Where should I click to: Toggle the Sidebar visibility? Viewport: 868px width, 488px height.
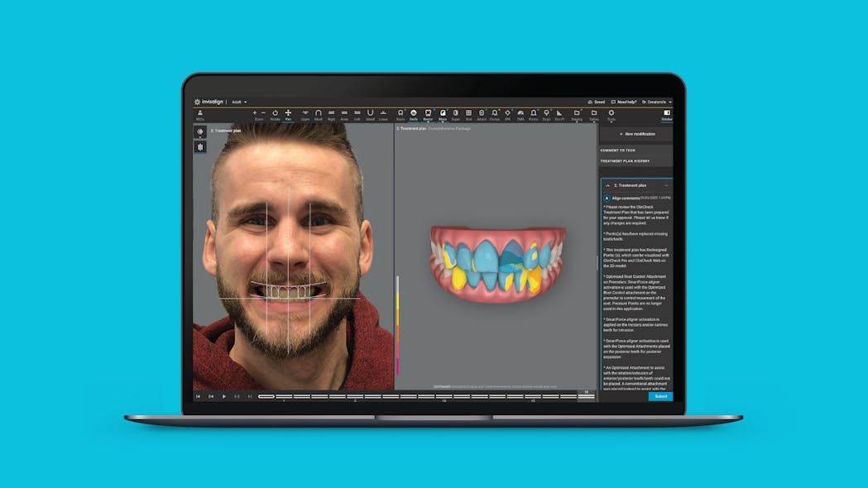tap(667, 112)
